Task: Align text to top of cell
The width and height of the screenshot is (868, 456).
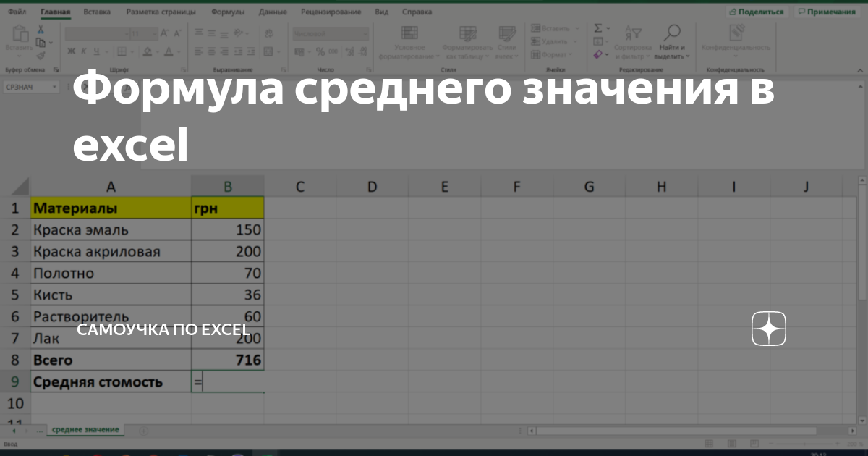Action: [198, 33]
